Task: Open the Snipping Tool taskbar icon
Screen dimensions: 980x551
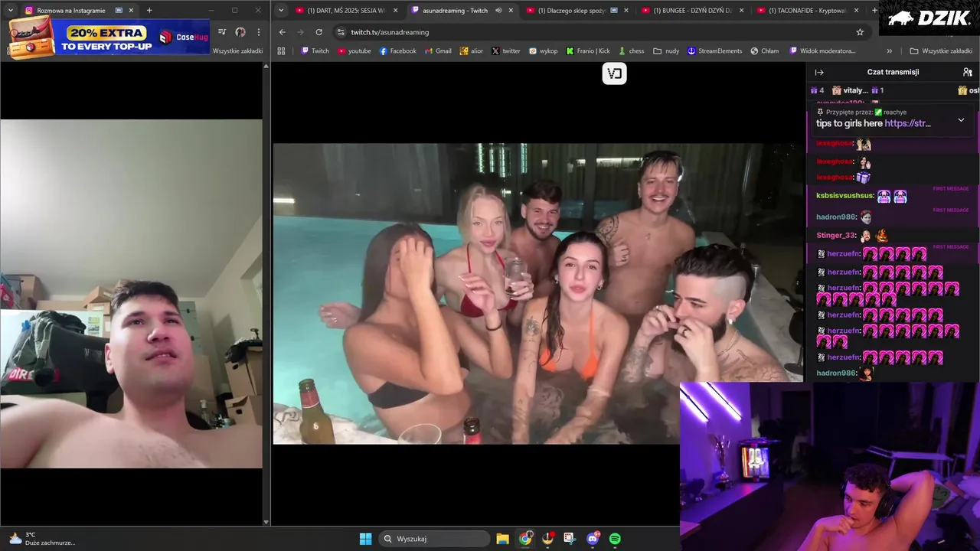Action: point(570,539)
